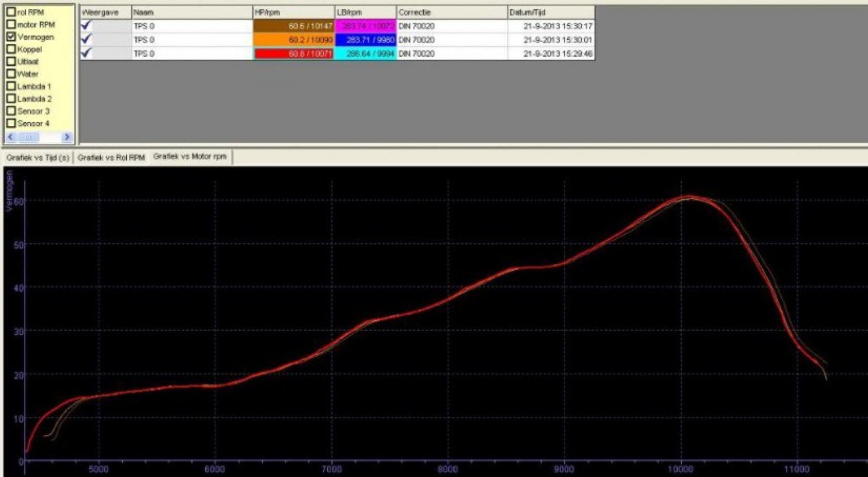Switch to the Grafiek vs Tijd (s) tab
Image resolution: width=868 pixels, height=477 pixels.
(38, 157)
